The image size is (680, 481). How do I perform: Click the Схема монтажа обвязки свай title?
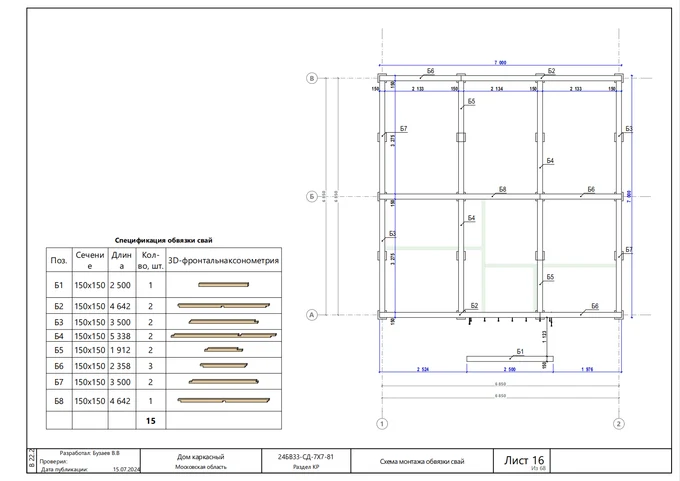(x=422, y=461)
